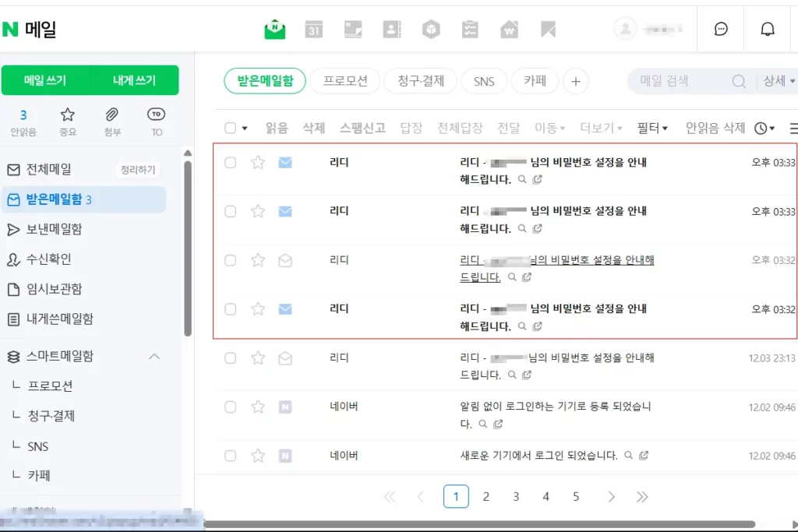The image size is (798, 532).
Task: Check the last unread 리디 mail at 오후 03:32
Action: [231, 309]
